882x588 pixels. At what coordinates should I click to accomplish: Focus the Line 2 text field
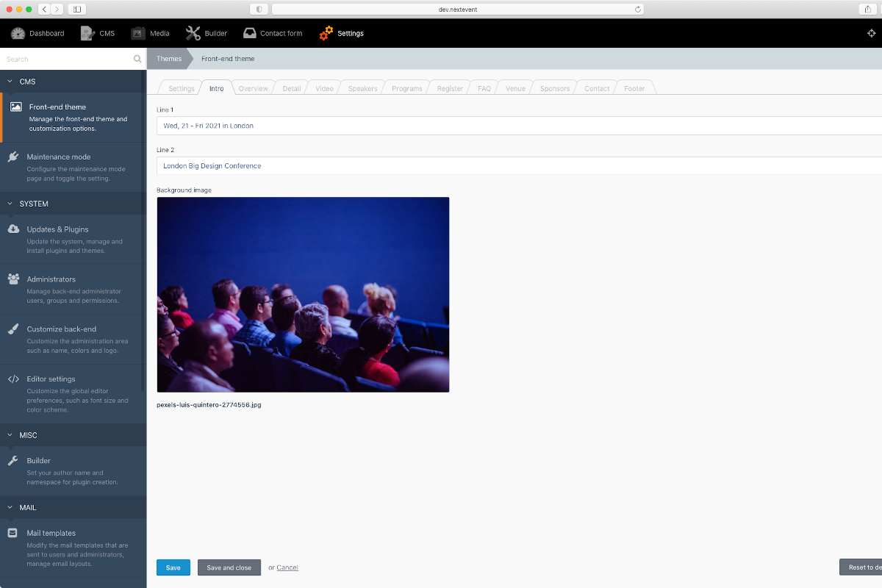[519, 166]
